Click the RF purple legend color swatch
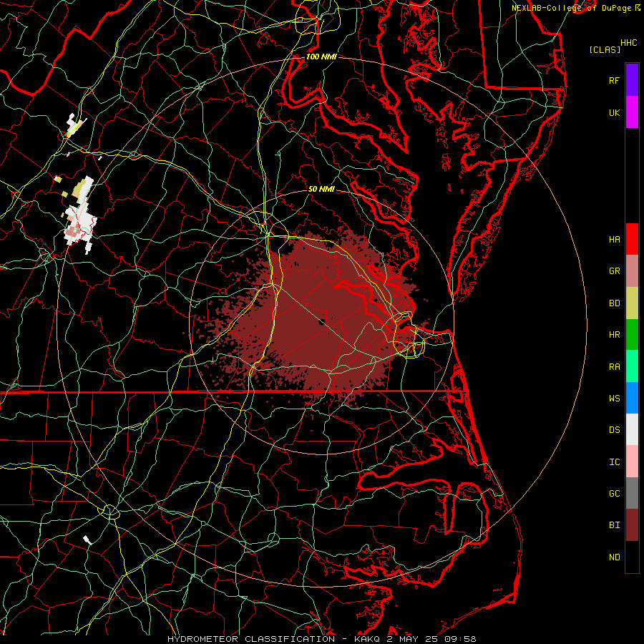644x644 pixels. tap(632, 80)
